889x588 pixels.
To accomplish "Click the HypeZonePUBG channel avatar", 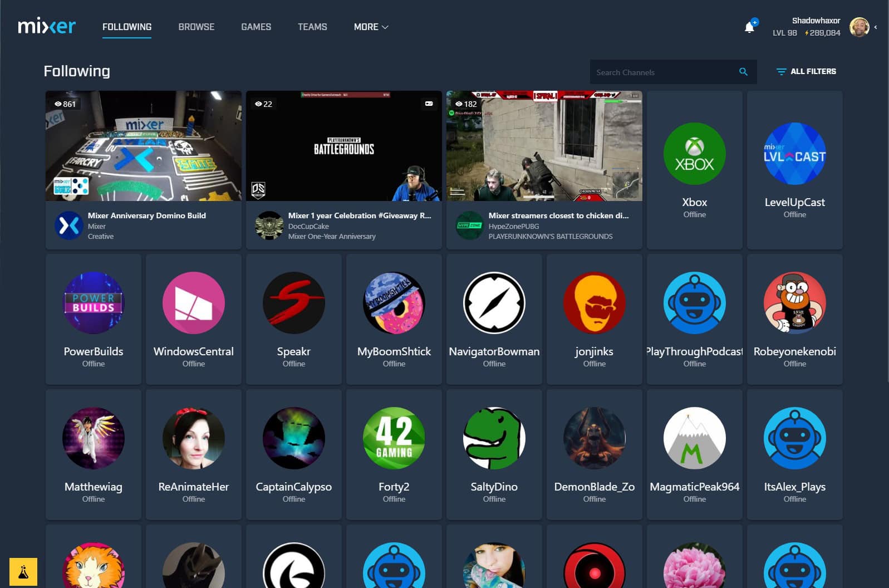I will point(470,226).
